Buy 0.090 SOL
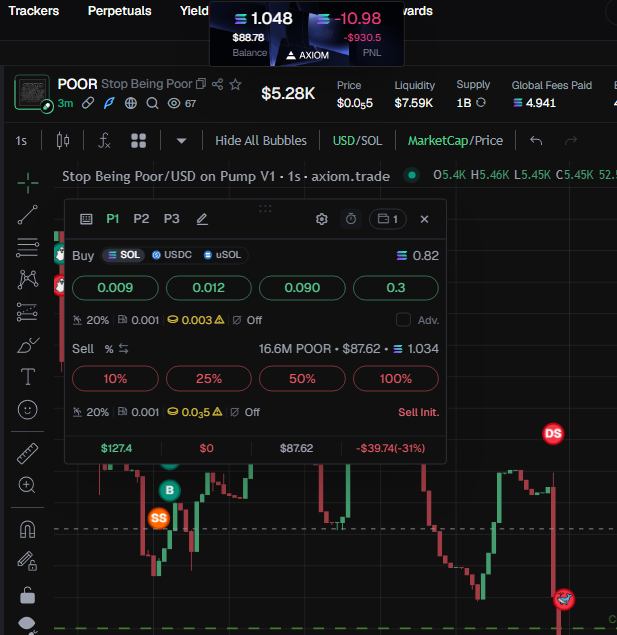The width and height of the screenshot is (617, 635). click(x=302, y=288)
